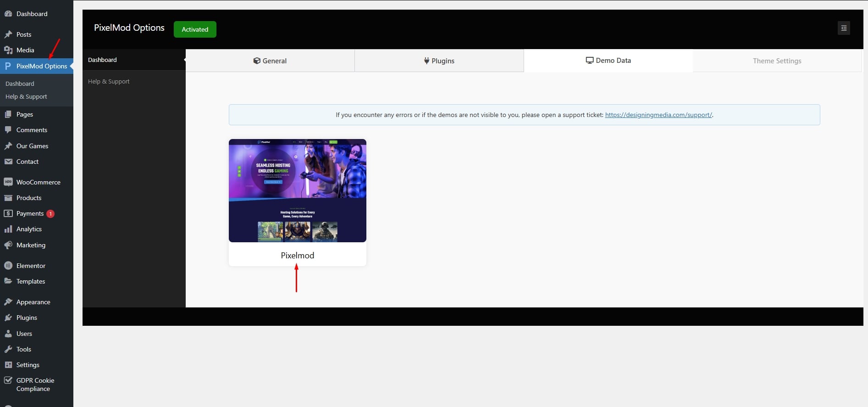Screen dimensions: 868x407
Task: Click the Elementor logo icon
Action: point(8,266)
